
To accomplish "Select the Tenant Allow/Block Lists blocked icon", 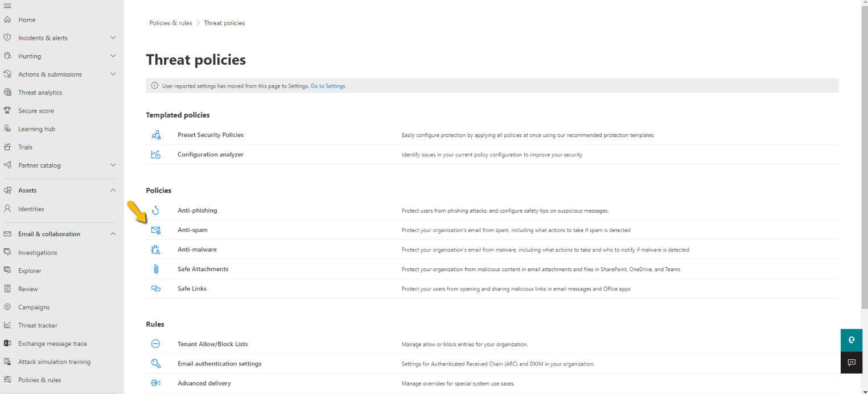I will pos(156,343).
